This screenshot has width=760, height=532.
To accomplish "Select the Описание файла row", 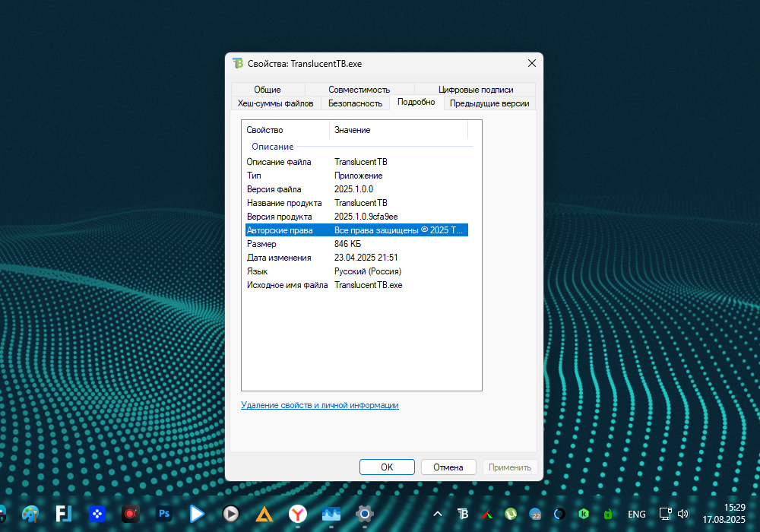I will pyautogui.click(x=356, y=162).
